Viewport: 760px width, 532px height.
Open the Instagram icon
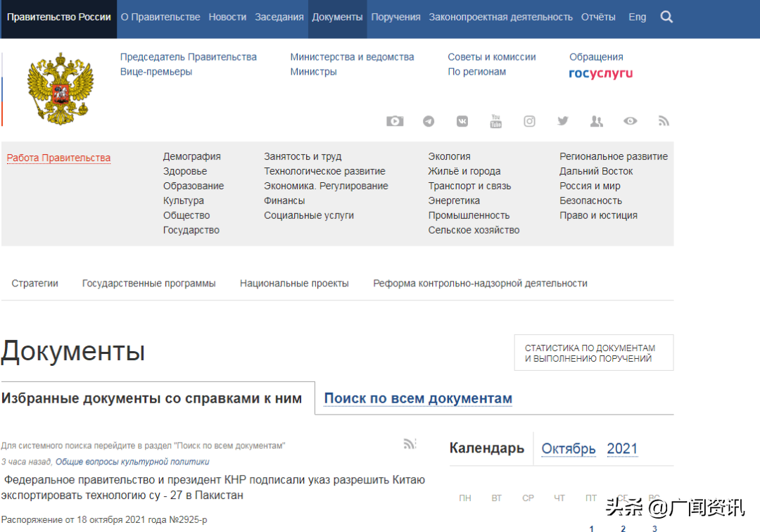529,121
